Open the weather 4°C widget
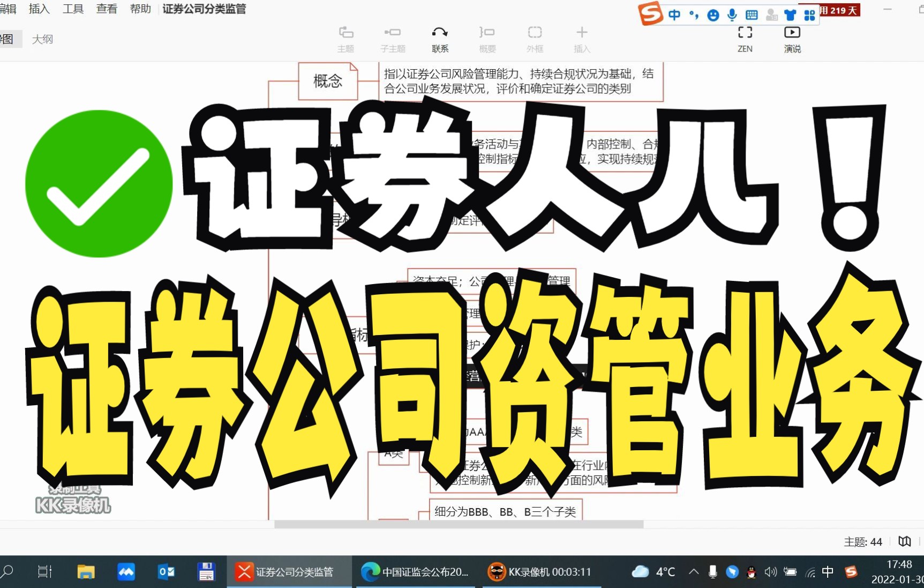 pyautogui.click(x=653, y=572)
